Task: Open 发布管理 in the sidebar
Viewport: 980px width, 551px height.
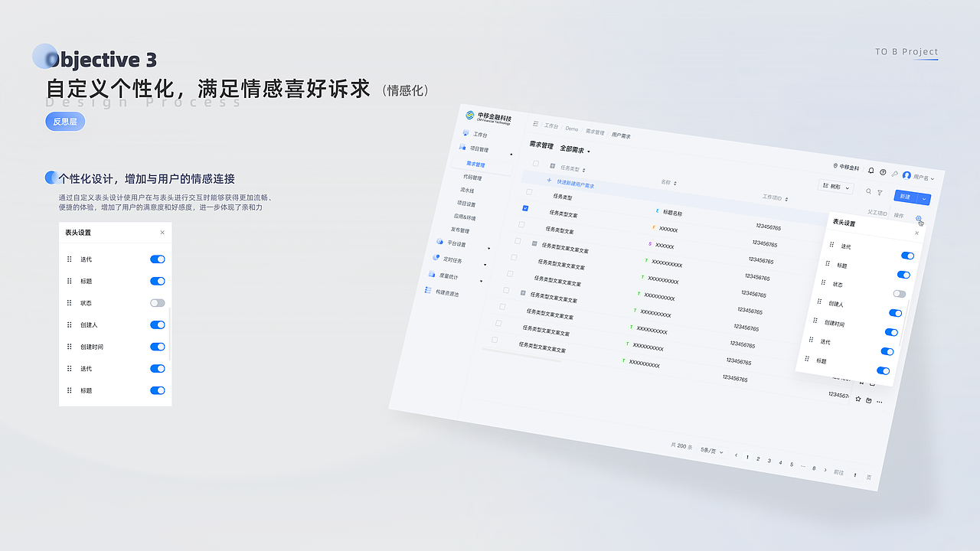Action: (x=460, y=230)
